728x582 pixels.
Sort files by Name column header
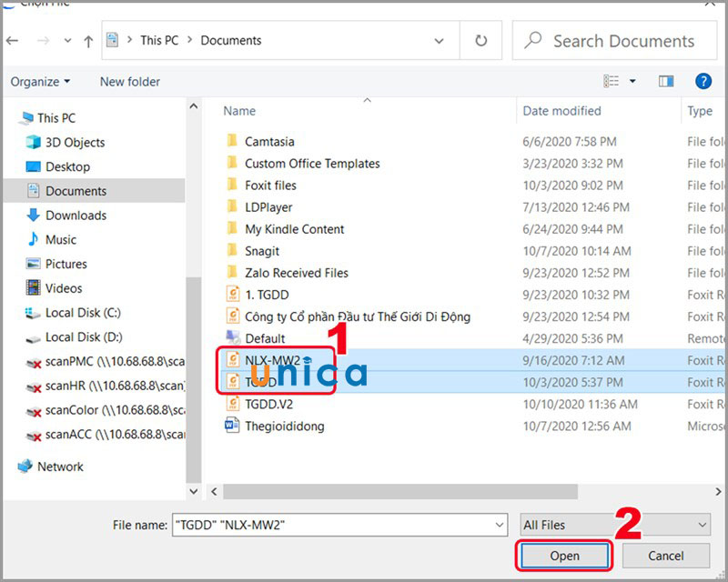click(240, 111)
